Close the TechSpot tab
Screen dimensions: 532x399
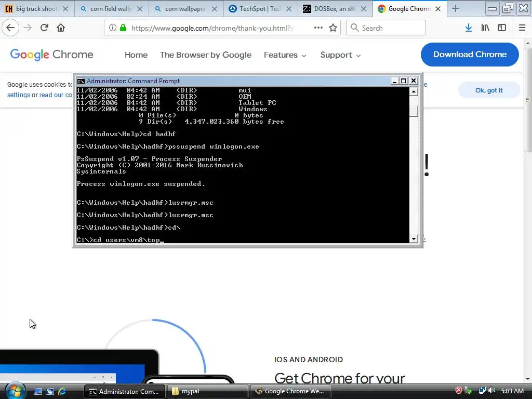[289, 9]
